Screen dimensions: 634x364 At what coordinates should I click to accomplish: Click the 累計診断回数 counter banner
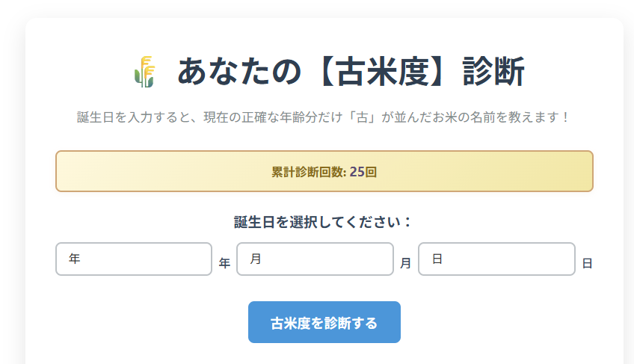tap(324, 171)
